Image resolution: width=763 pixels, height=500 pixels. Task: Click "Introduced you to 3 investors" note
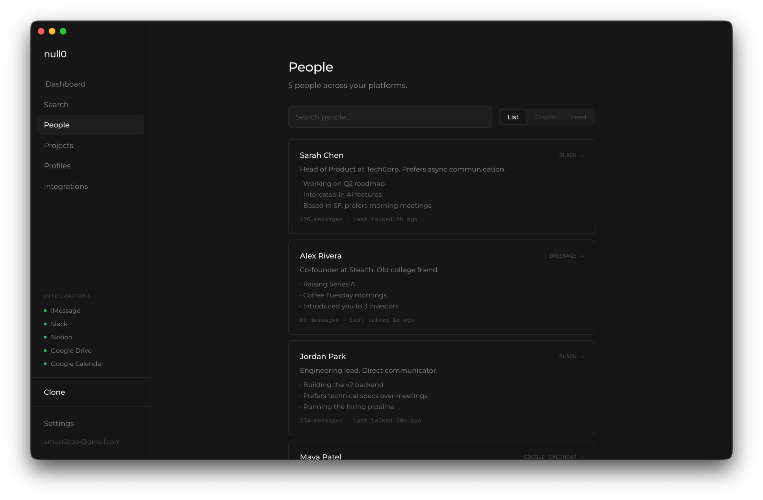(x=349, y=306)
